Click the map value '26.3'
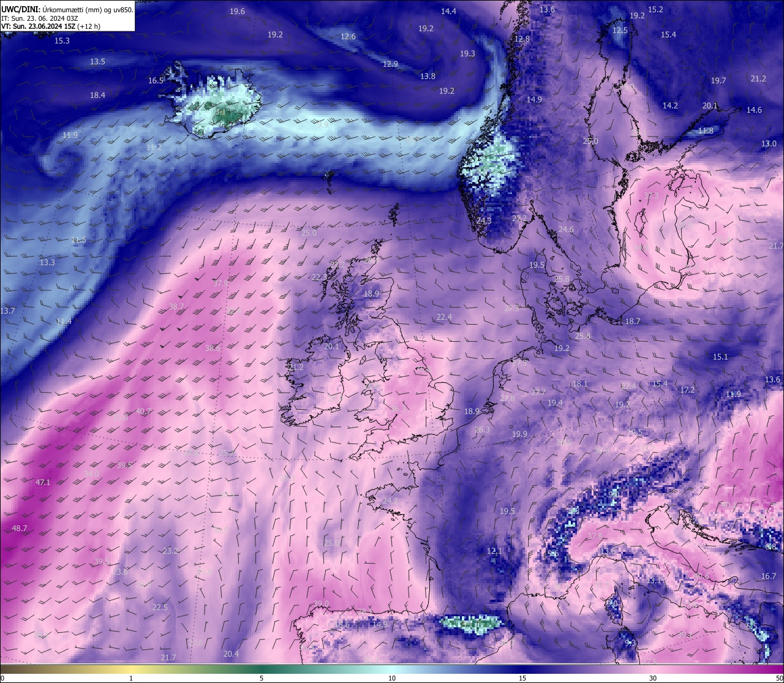The width and height of the screenshot is (784, 683). (x=482, y=429)
